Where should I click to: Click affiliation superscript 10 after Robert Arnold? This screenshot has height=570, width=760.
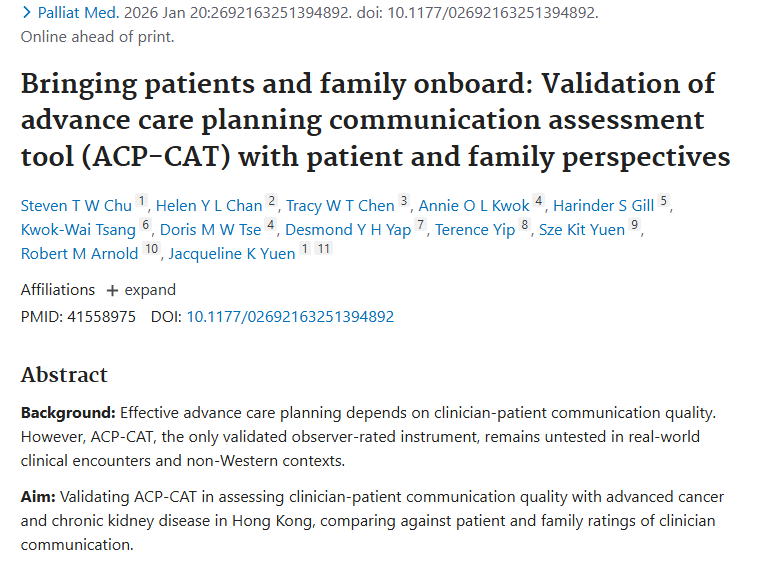[152, 249]
